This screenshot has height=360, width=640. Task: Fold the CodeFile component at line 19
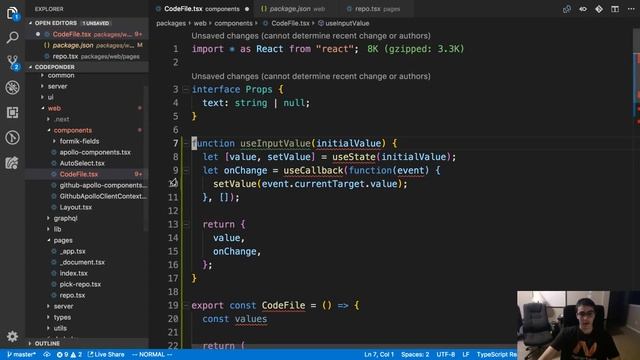point(186,305)
